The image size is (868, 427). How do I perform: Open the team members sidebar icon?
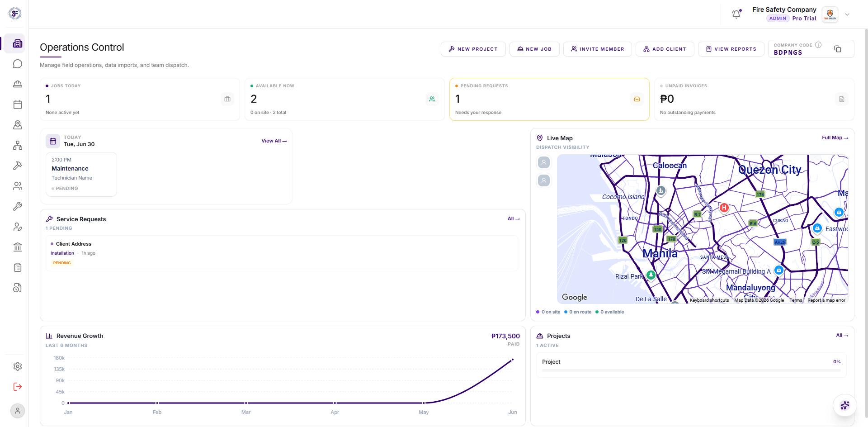tap(18, 186)
